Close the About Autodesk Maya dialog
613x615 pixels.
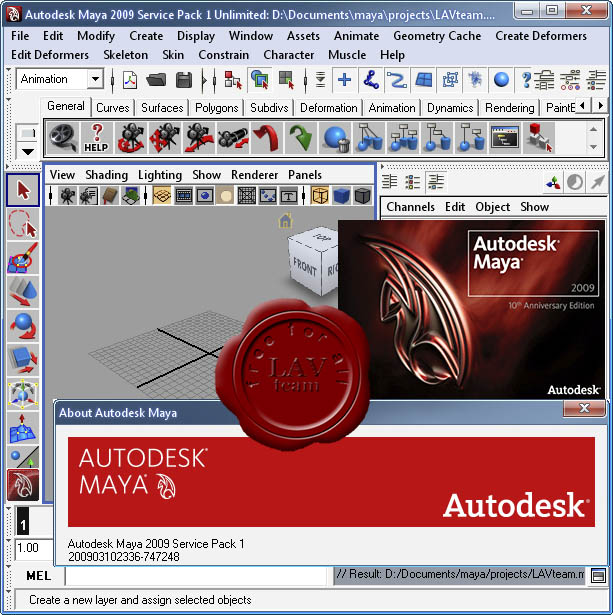tap(584, 408)
